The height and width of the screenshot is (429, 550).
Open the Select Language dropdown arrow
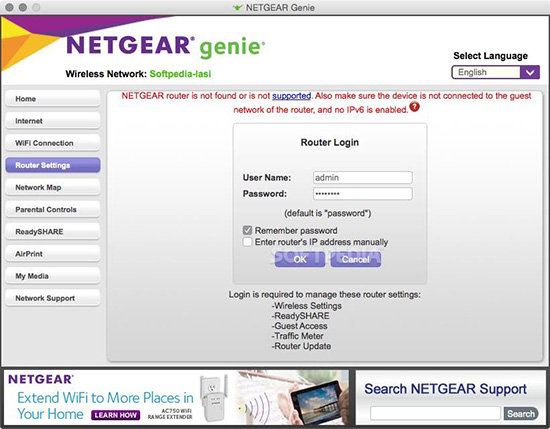coord(530,72)
